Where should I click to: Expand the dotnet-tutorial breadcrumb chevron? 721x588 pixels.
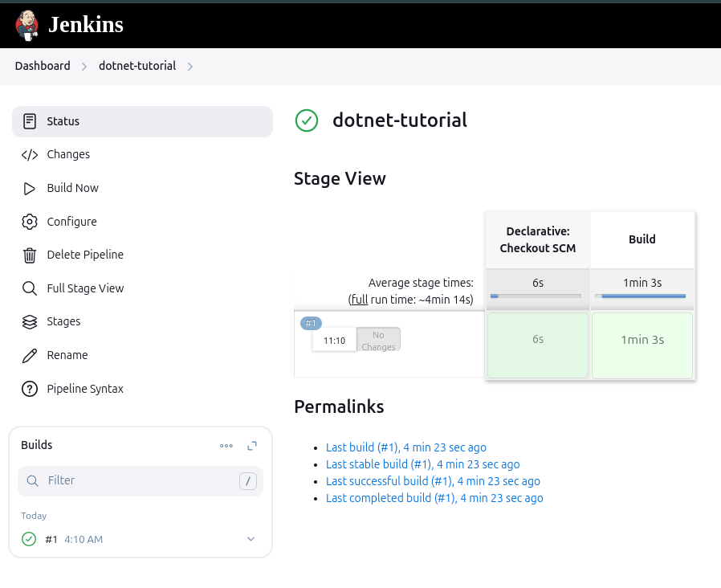[x=190, y=67]
